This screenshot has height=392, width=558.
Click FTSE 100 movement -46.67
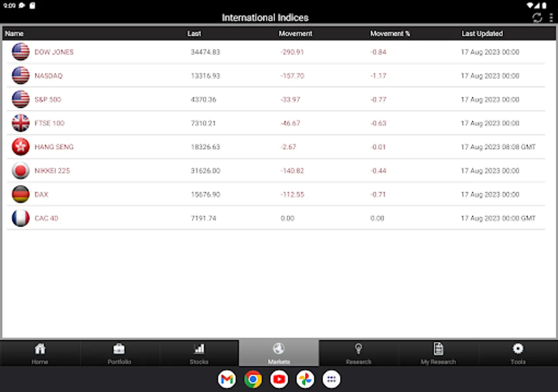tap(290, 123)
